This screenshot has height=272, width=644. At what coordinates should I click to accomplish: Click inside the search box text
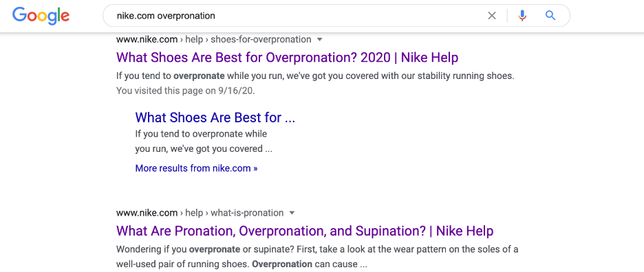(166, 16)
